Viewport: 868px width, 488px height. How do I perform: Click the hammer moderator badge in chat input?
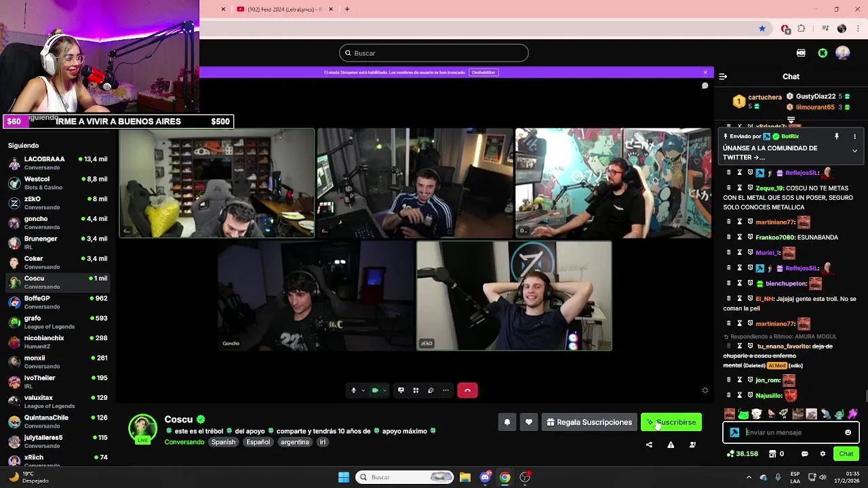click(734, 432)
